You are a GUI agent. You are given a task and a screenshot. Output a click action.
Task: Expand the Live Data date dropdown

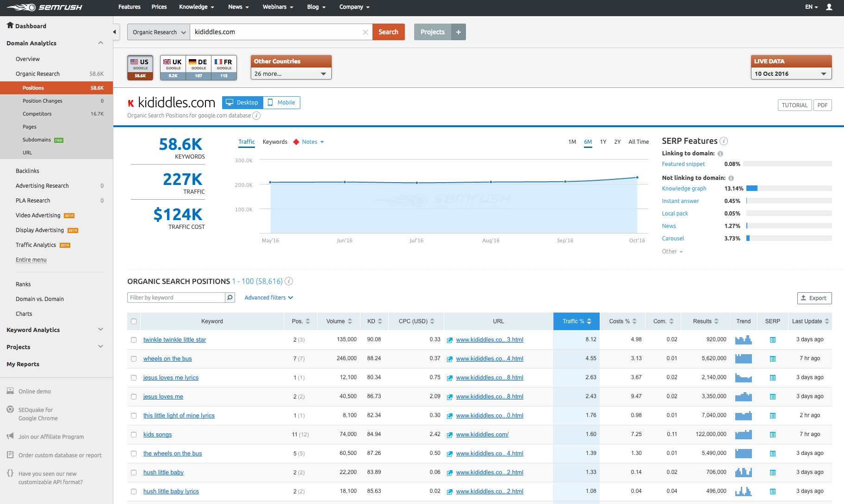(791, 74)
